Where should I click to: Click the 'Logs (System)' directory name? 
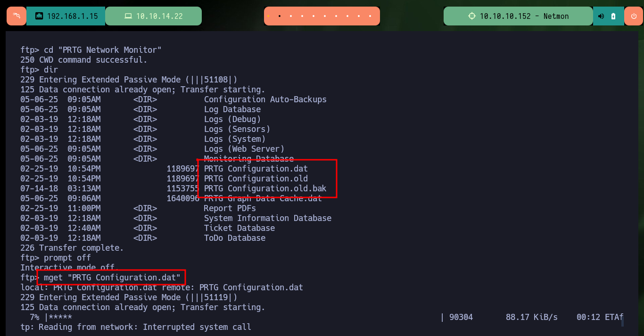[235, 139]
